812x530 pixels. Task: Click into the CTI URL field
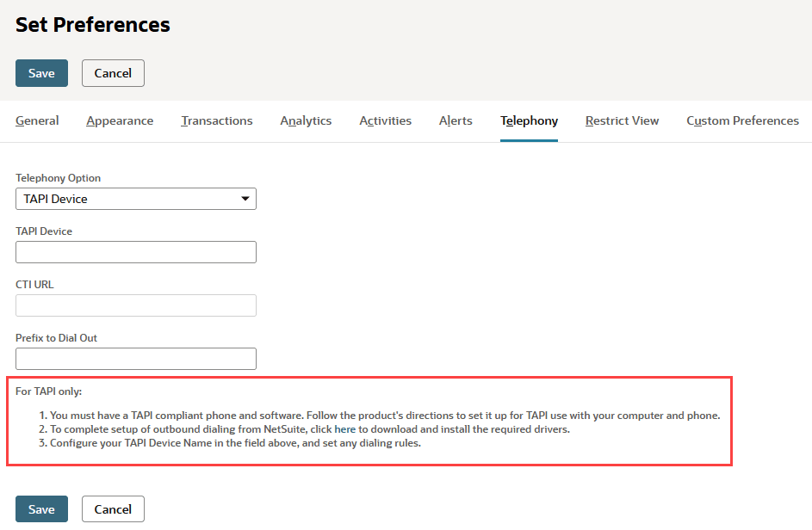136,305
